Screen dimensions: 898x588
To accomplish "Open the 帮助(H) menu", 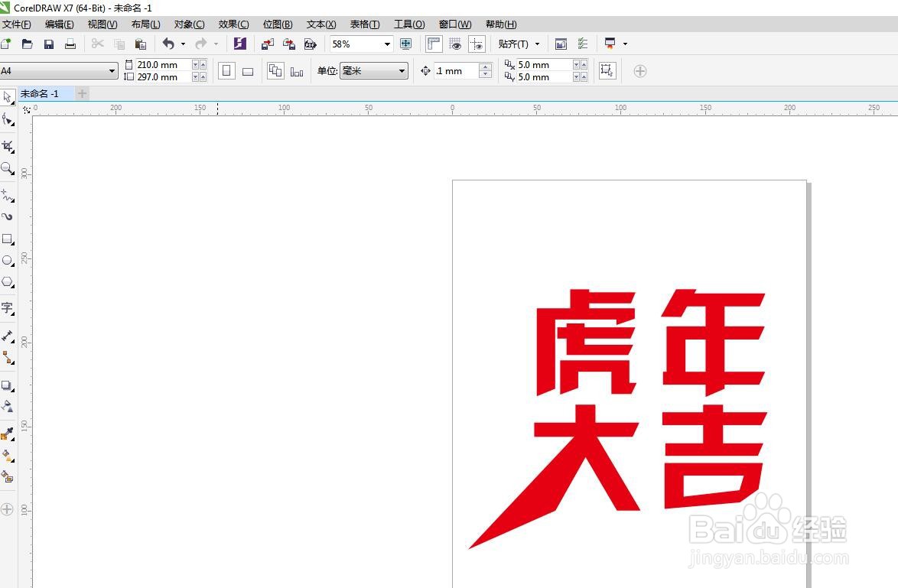I will tap(500, 24).
